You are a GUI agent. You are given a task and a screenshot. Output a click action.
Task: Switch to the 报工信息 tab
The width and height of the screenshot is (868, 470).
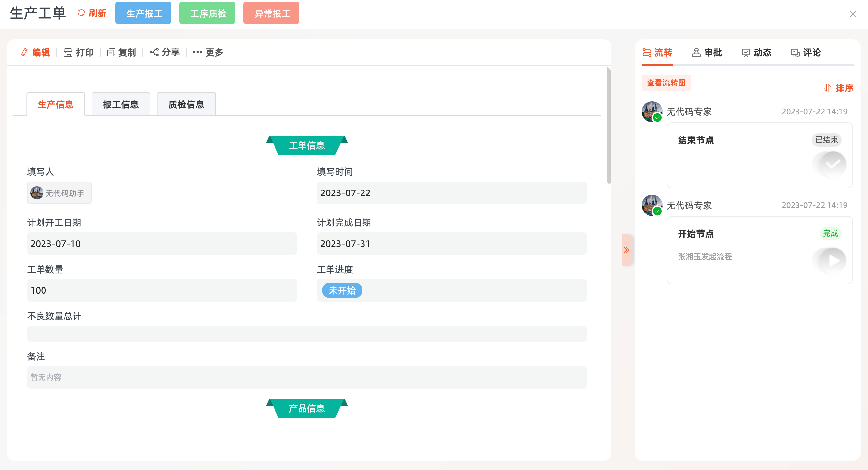coord(121,104)
